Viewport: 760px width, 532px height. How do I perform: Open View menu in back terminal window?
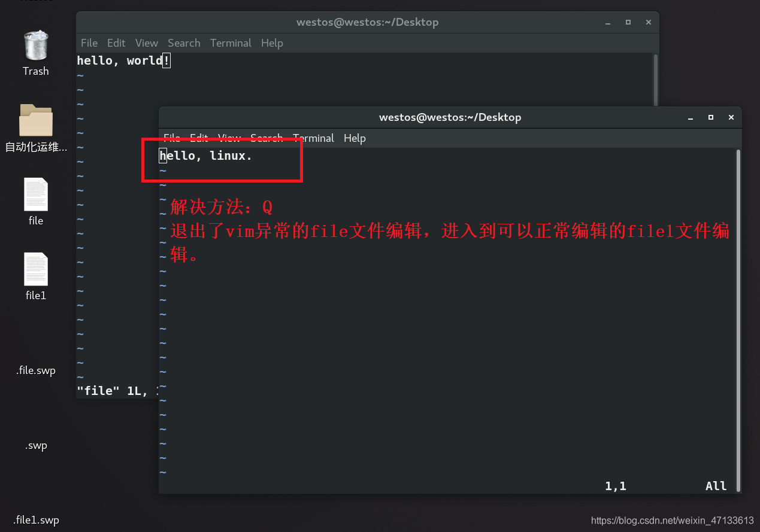pyautogui.click(x=147, y=43)
